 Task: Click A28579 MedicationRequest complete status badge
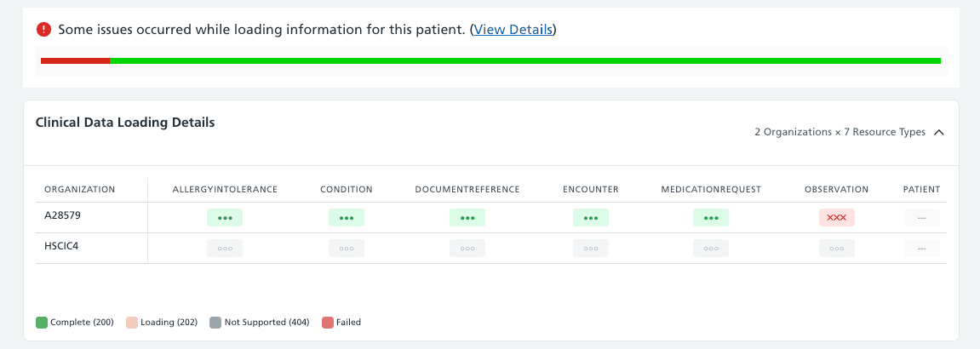click(x=711, y=218)
